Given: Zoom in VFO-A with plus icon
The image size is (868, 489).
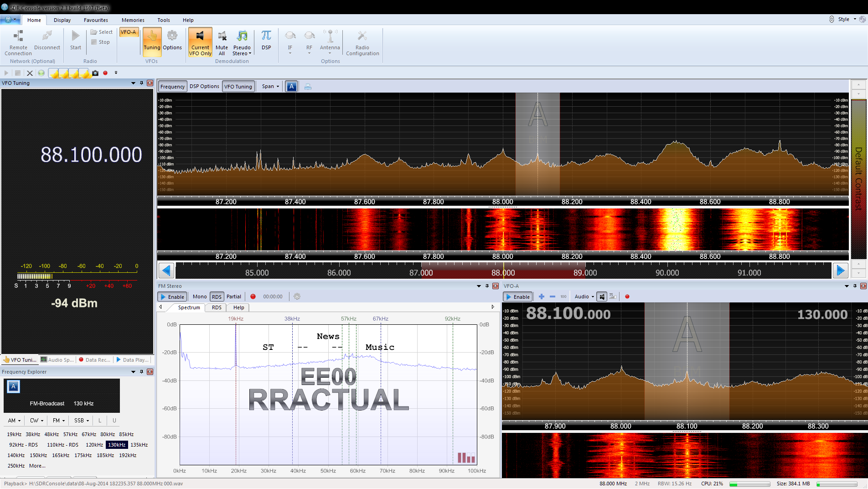Looking at the screenshot, I should 542,297.
